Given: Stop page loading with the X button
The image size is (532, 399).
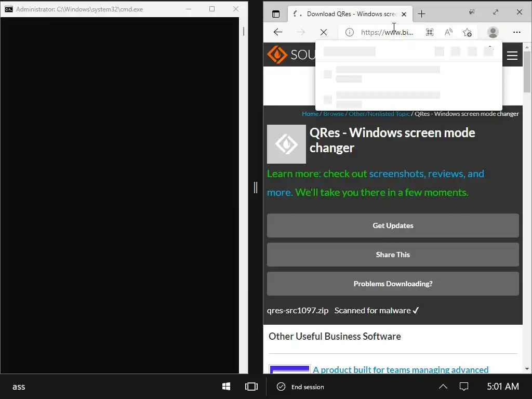Looking at the screenshot, I should pyautogui.click(x=324, y=32).
